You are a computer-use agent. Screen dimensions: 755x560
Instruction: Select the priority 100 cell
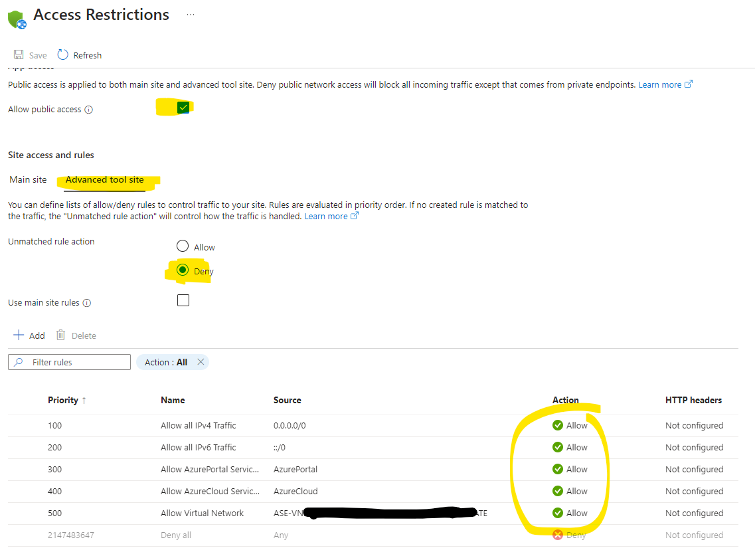(x=55, y=426)
